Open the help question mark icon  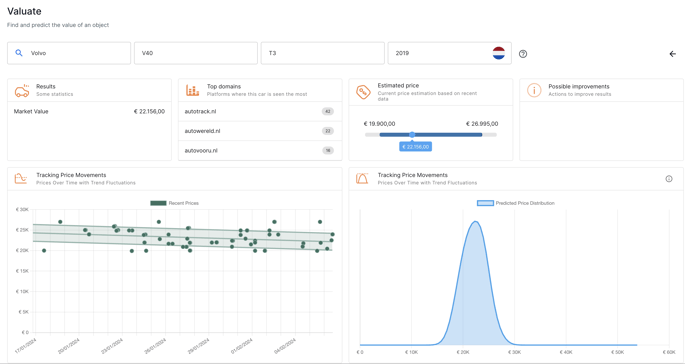click(x=523, y=54)
